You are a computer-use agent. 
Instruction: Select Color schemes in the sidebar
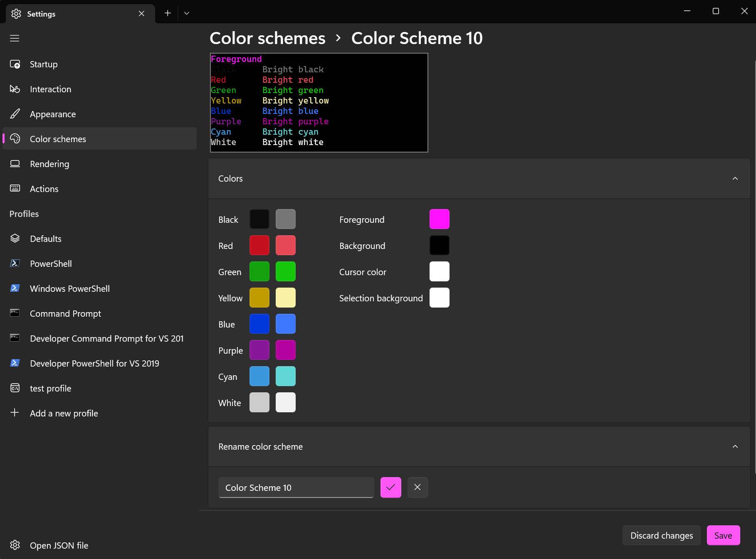pos(99,139)
